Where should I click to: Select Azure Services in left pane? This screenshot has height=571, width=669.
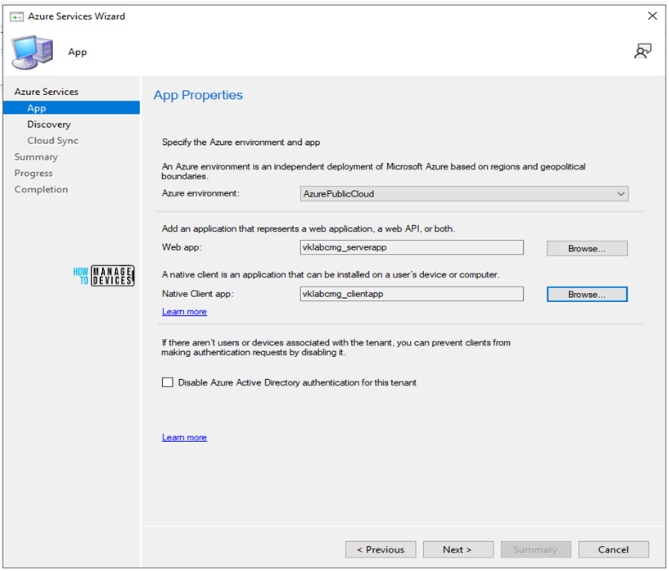click(46, 92)
